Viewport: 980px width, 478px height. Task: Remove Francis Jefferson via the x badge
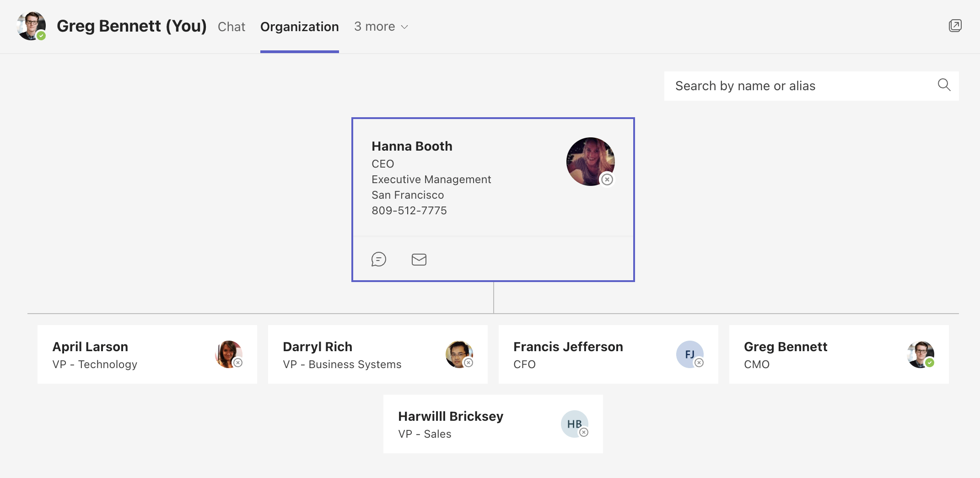coord(700,362)
